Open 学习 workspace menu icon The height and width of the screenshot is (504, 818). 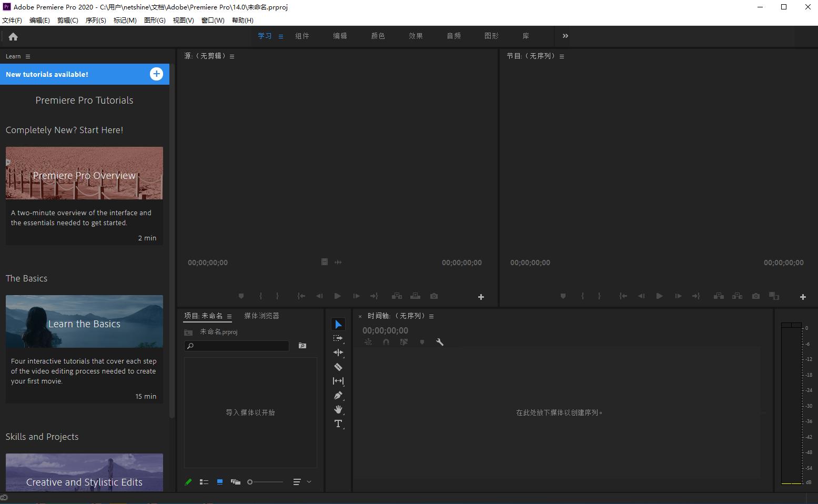281,36
